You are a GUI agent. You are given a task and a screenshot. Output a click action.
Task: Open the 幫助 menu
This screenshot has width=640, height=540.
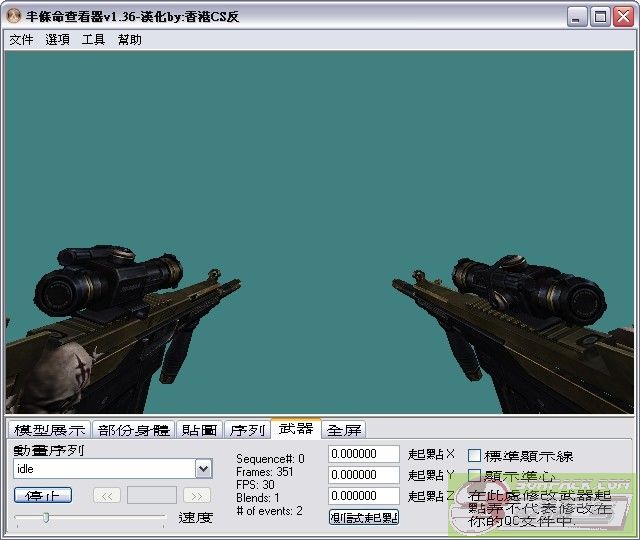tap(130, 40)
